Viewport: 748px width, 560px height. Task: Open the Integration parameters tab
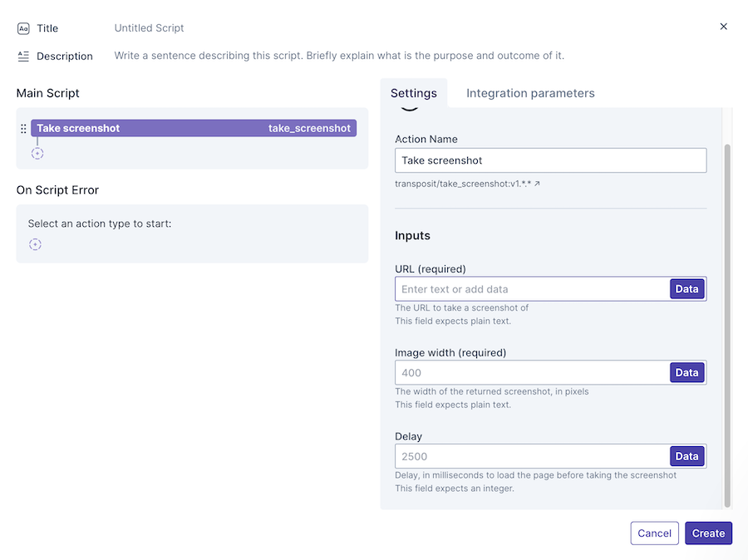(x=530, y=93)
